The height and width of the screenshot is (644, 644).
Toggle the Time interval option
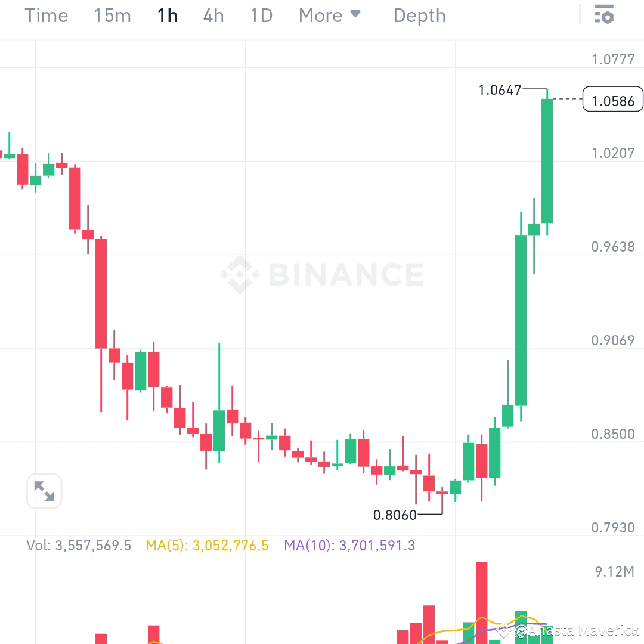[x=47, y=16]
